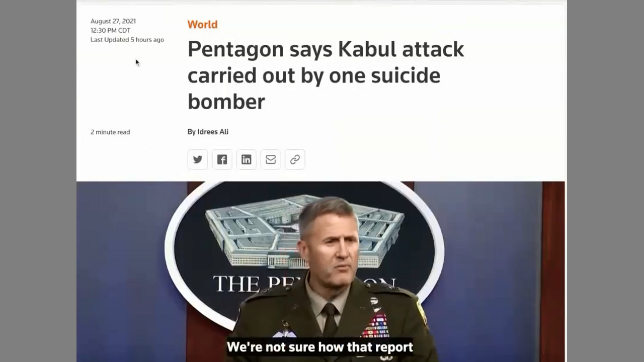
Task: Share the article on Facebook
Action: 222,159
